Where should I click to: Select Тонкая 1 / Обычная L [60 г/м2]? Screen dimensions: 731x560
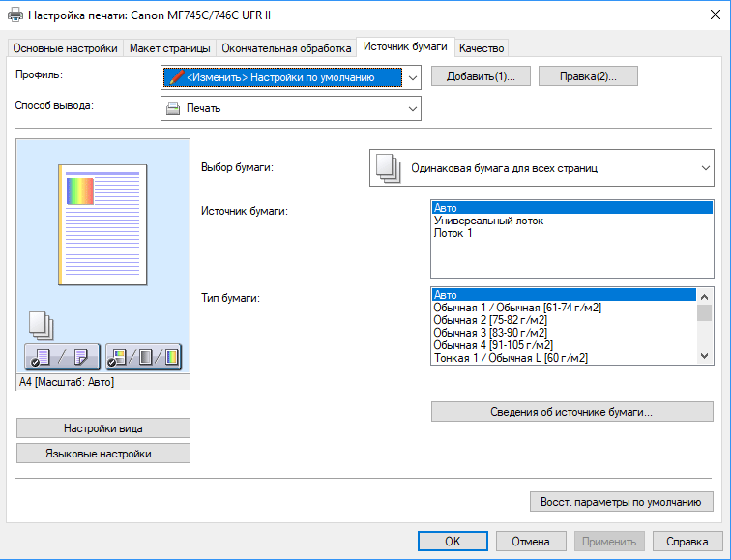[x=564, y=358]
